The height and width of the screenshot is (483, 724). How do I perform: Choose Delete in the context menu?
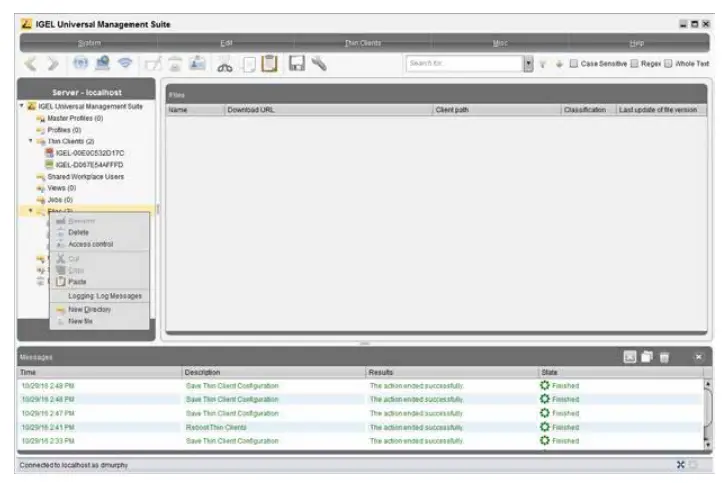(99, 232)
